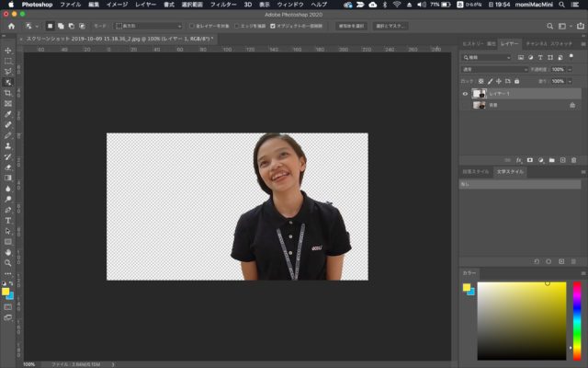Uncheck オブジェクトの一部削除 checkbox
Image resolution: width=588 pixels, height=368 pixels.
(x=273, y=26)
